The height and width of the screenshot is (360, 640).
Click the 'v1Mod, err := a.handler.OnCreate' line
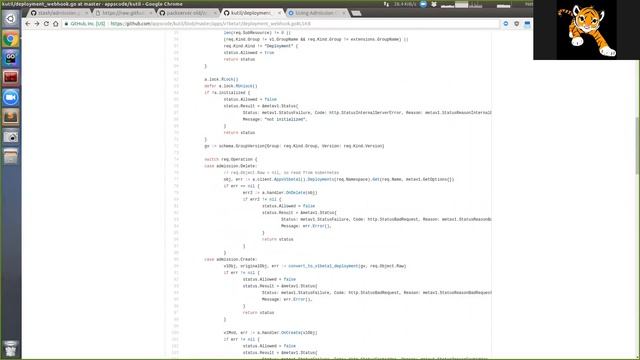point(270,333)
